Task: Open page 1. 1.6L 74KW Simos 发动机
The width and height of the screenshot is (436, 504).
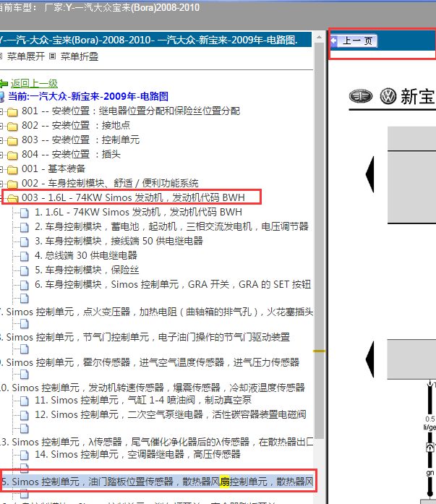Action: pos(138,212)
